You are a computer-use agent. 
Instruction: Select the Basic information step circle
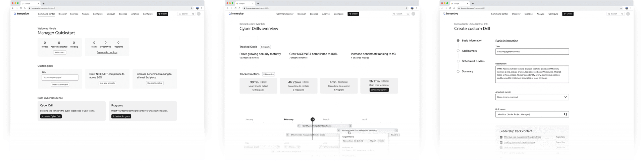pyautogui.click(x=458, y=41)
